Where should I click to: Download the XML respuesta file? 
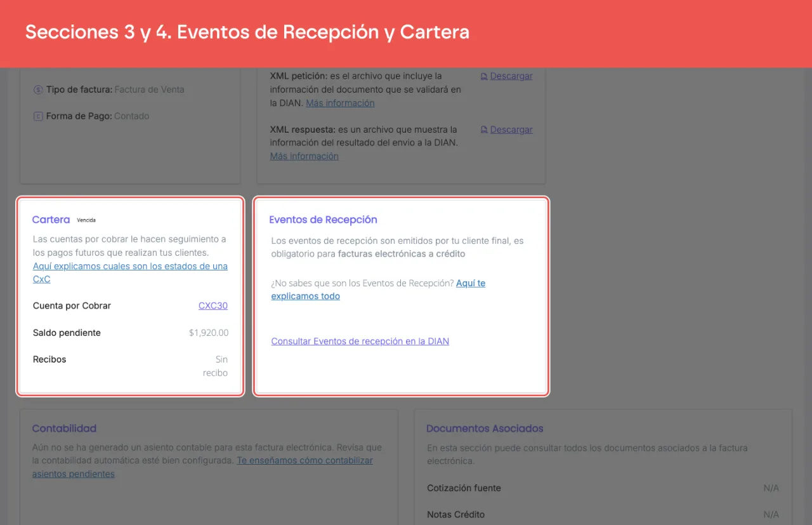(506, 130)
